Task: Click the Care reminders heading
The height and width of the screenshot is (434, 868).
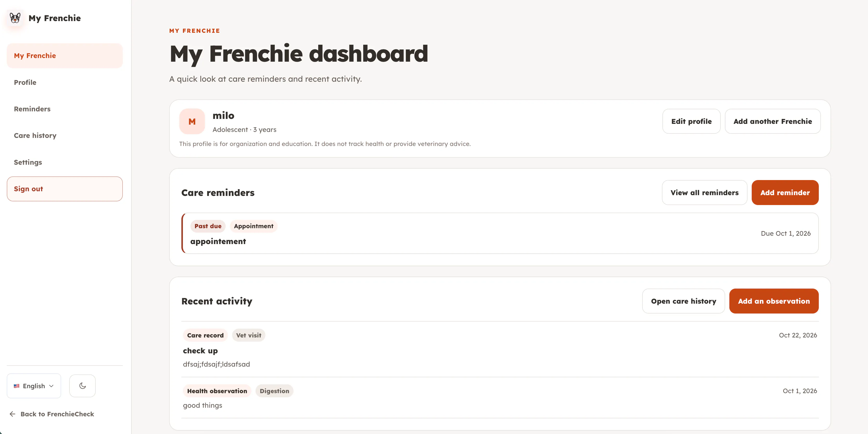Action: [218, 193]
